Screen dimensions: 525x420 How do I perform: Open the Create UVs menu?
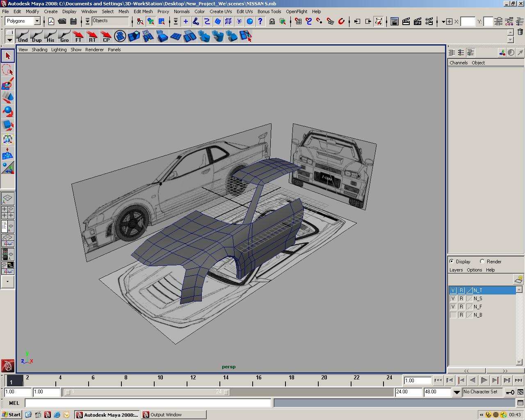(x=221, y=11)
